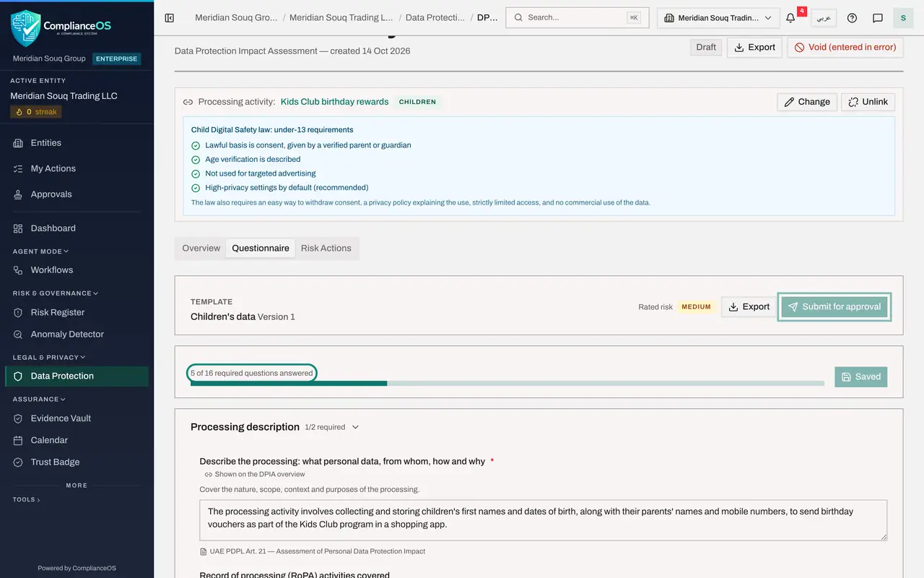This screenshot has width=924, height=578.
Task: Click the processing description text area
Action: click(x=544, y=520)
